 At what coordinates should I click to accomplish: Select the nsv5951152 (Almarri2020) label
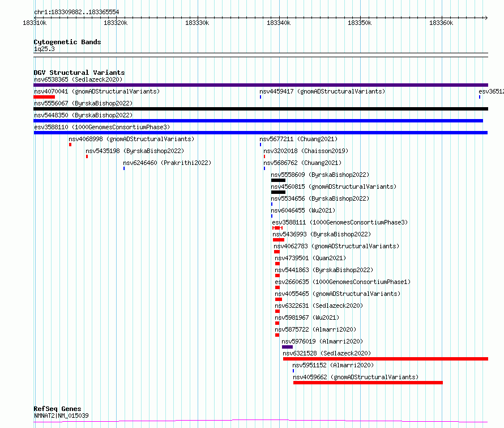click(333, 365)
